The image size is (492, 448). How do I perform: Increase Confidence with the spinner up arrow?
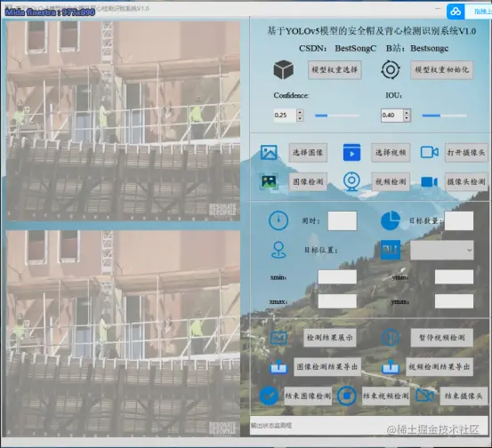point(300,112)
